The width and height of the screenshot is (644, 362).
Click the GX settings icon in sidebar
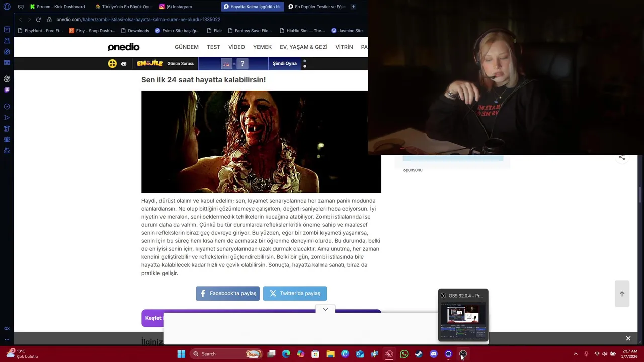click(7, 328)
